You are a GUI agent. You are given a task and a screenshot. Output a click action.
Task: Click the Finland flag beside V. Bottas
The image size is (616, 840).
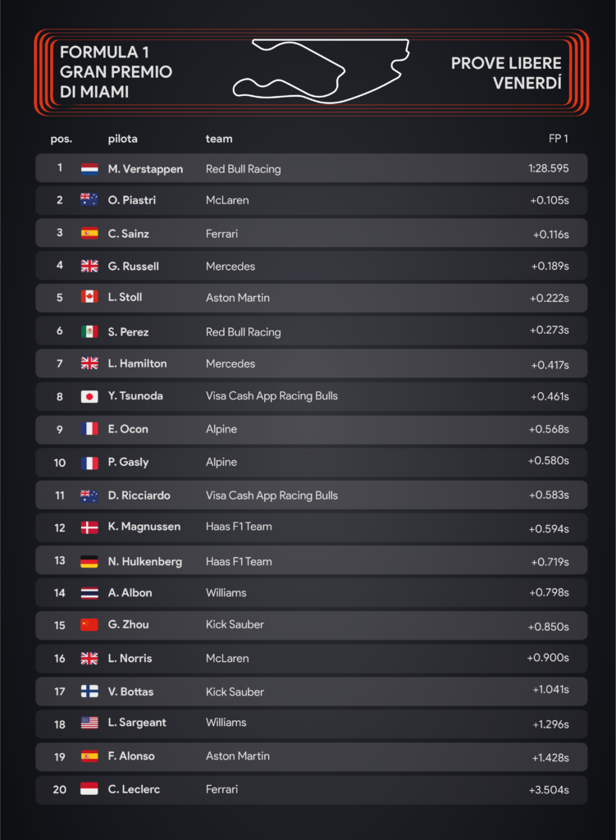coord(89,691)
